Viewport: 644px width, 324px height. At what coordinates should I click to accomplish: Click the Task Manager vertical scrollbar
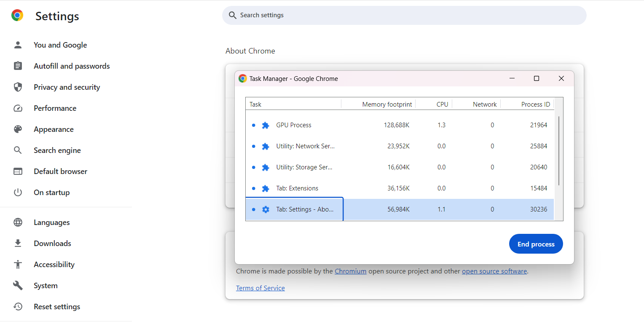coord(559,150)
